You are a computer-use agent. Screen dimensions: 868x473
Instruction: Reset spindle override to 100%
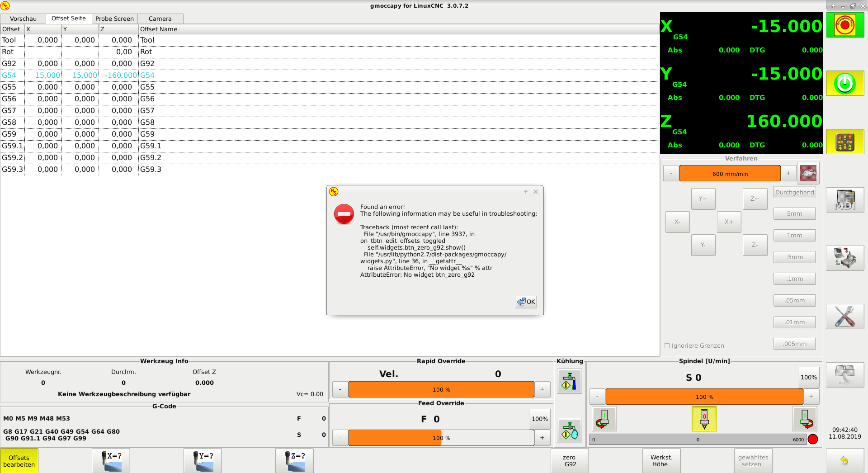tap(808, 377)
